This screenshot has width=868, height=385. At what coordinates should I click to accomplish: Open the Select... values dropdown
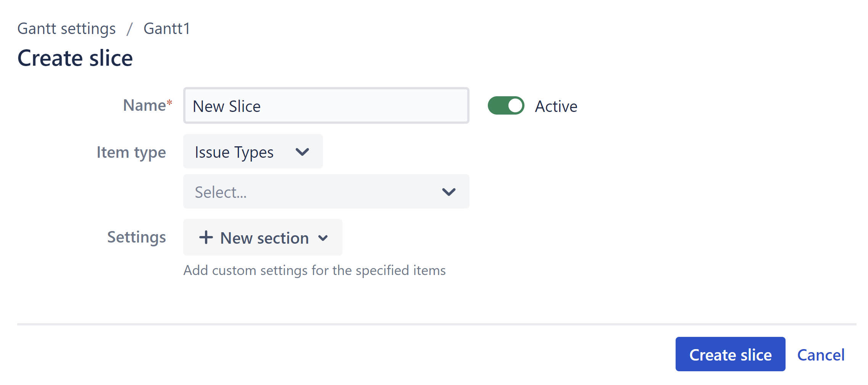point(326,192)
